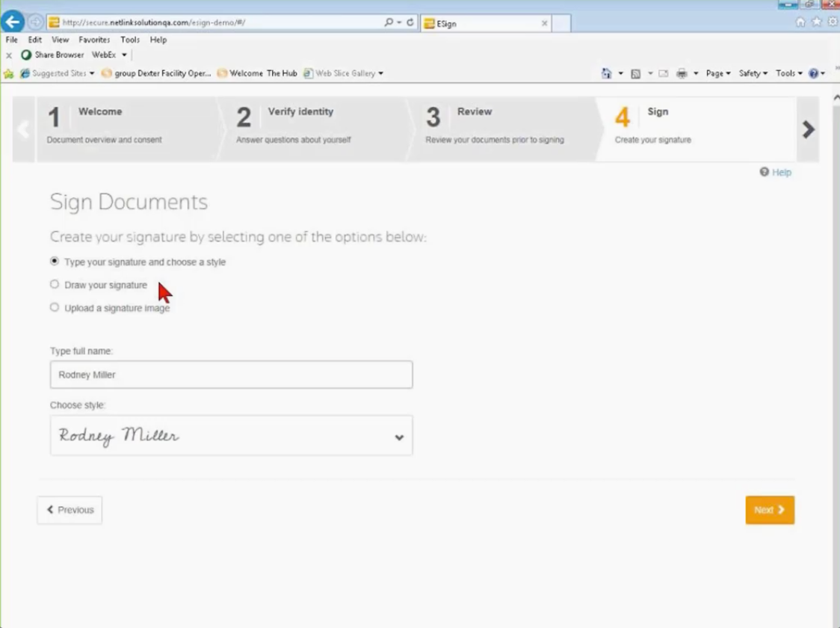The width and height of the screenshot is (840, 628).
Task: Open the browser home icon
Action: 800,22
